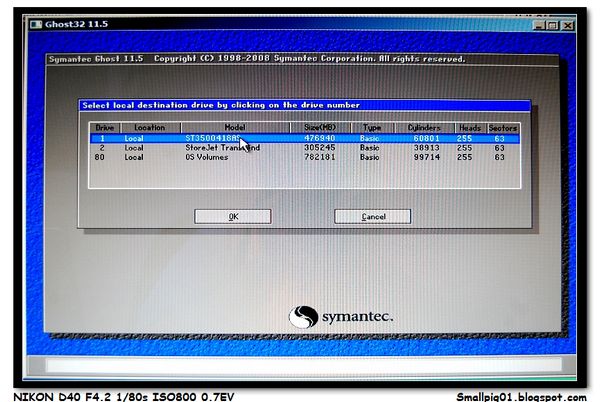Screen dimensions: 600x402
Task: Click cylinders value 99714
Action: point(427,157)
